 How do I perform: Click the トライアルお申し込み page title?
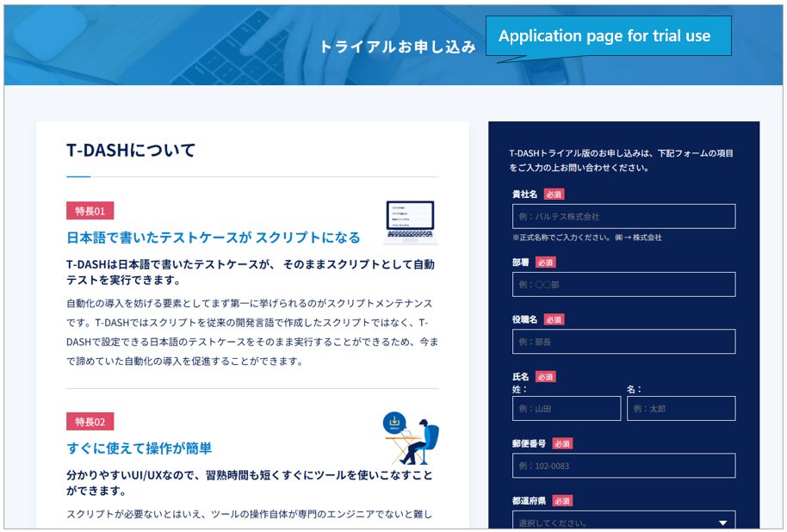point(397,46)
